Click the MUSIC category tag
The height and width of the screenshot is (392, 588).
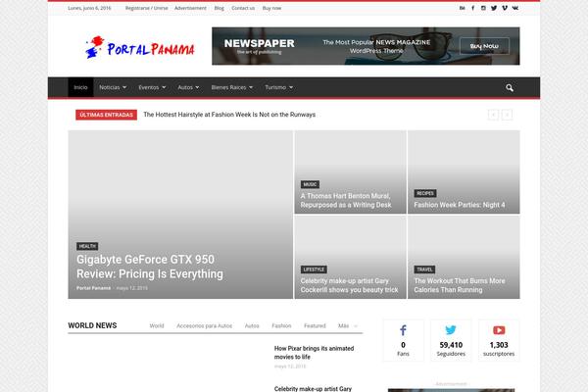310,184
